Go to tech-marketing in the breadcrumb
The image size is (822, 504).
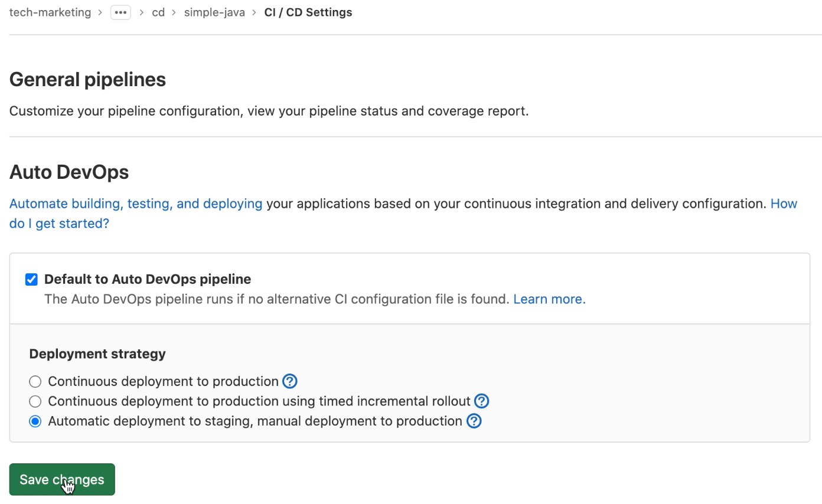point(50,12)
